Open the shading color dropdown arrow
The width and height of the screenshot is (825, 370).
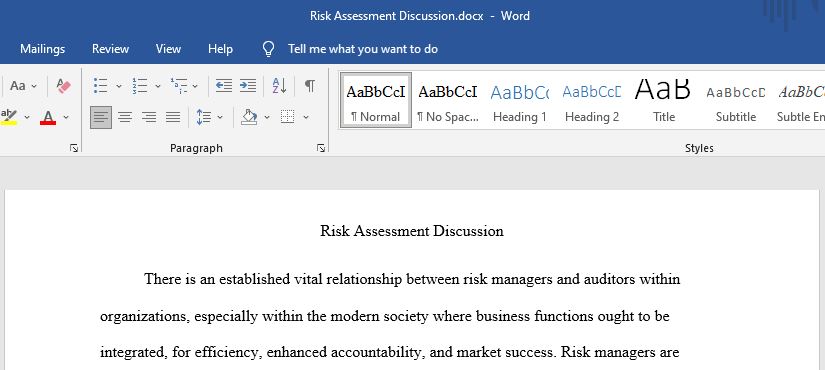(x=267, y=117)
